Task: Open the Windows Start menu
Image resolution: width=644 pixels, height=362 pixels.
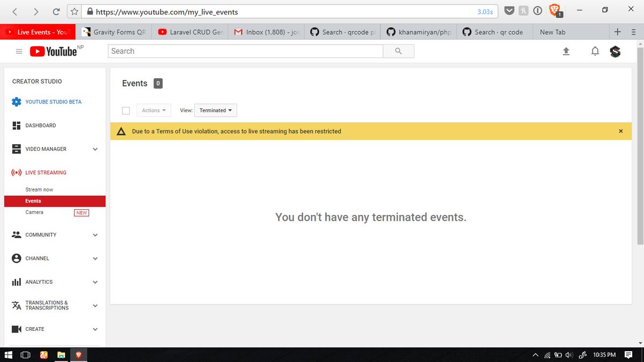Action: point(9,354)
